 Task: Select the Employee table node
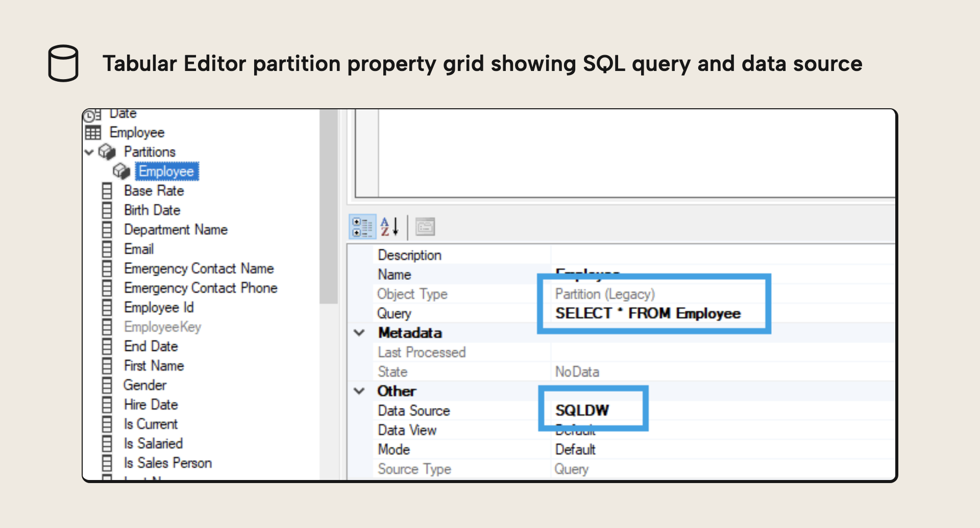pos(137,133)
